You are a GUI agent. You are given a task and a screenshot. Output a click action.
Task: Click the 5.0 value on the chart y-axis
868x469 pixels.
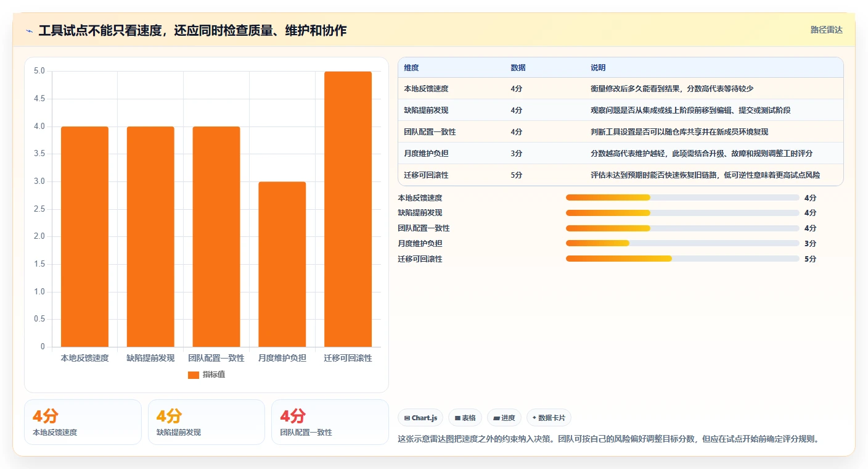pyautogui.click(x=39, y=71)
